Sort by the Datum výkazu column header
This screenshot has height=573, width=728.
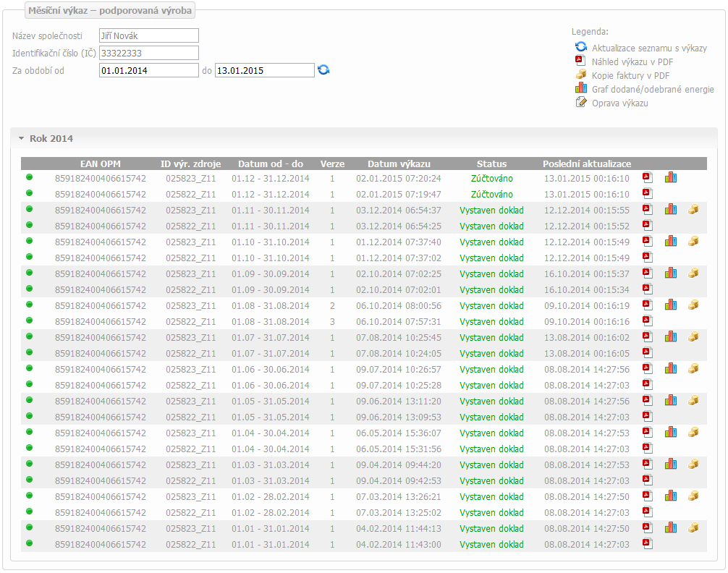coord(399,164)
